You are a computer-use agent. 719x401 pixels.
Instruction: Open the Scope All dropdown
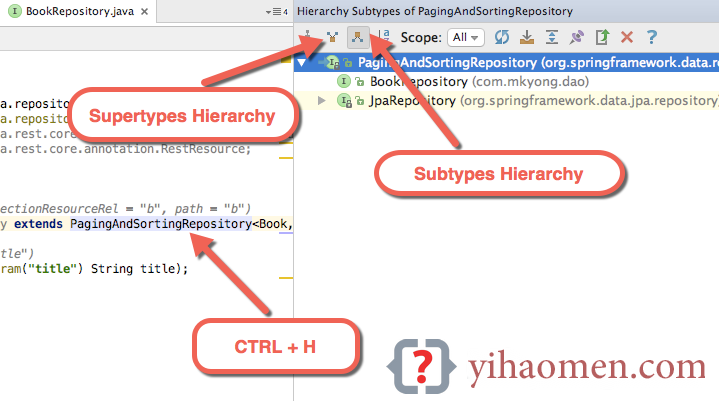coord(466,37)
